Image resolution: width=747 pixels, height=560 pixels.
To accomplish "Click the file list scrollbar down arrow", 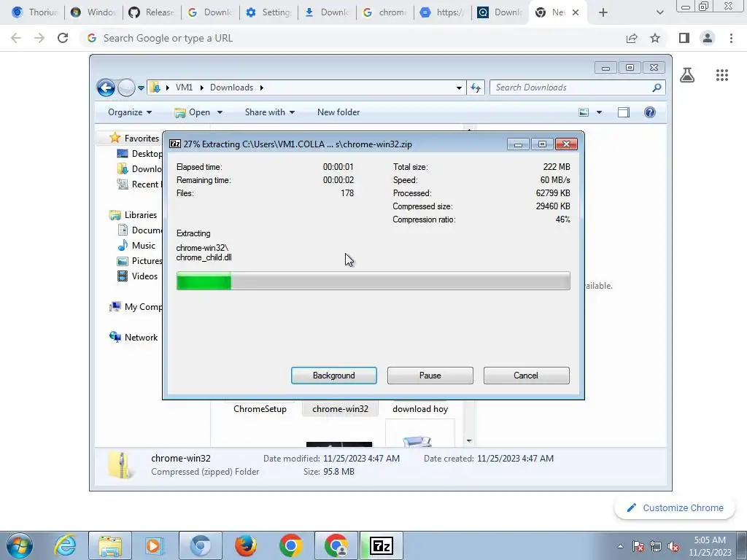I will tap(469, 441).
